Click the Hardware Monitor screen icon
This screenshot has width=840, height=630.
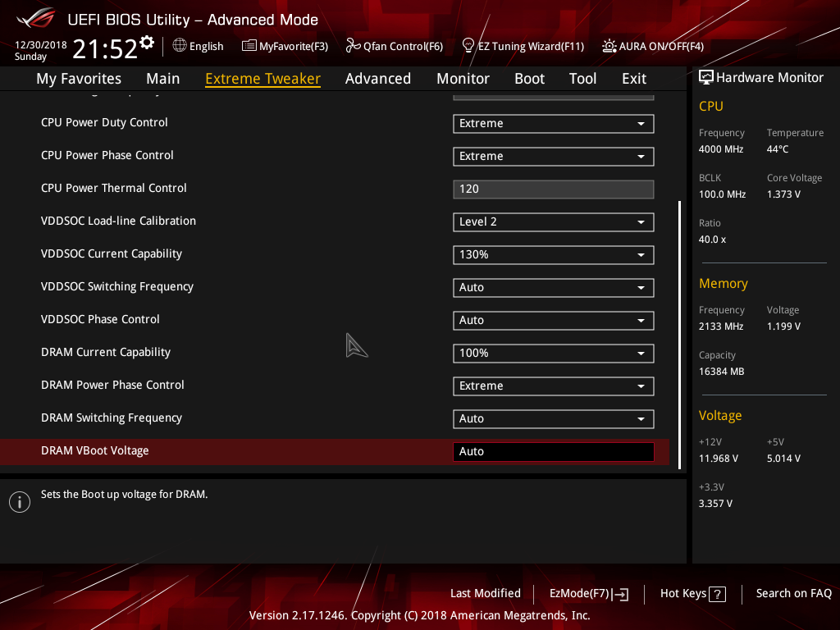tap(706, 77)
